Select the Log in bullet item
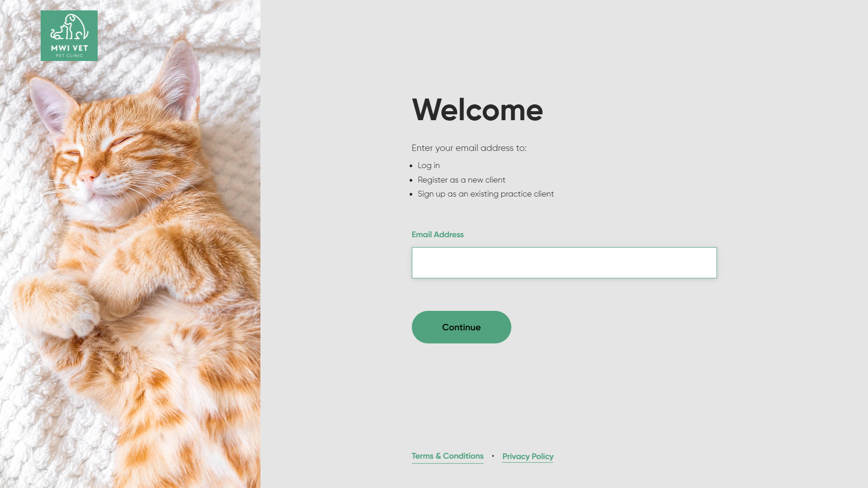Viewport: 868px width, 488px height. click(429, 165)
